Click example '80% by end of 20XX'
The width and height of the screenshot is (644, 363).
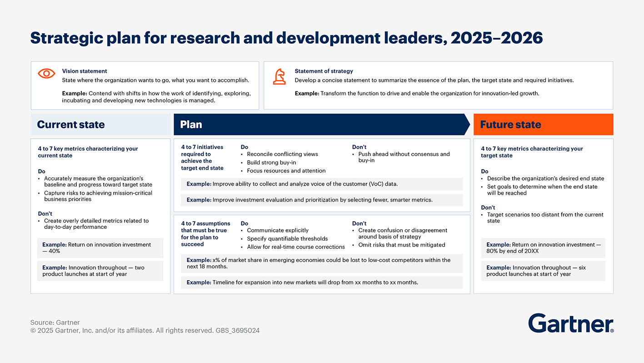coord(543,248)
